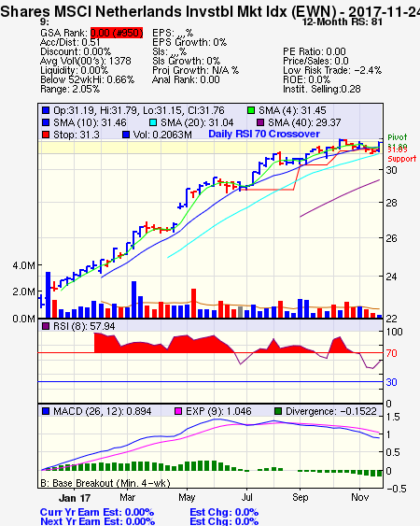Click the Sep date axis label

click(x=300, y=497)
